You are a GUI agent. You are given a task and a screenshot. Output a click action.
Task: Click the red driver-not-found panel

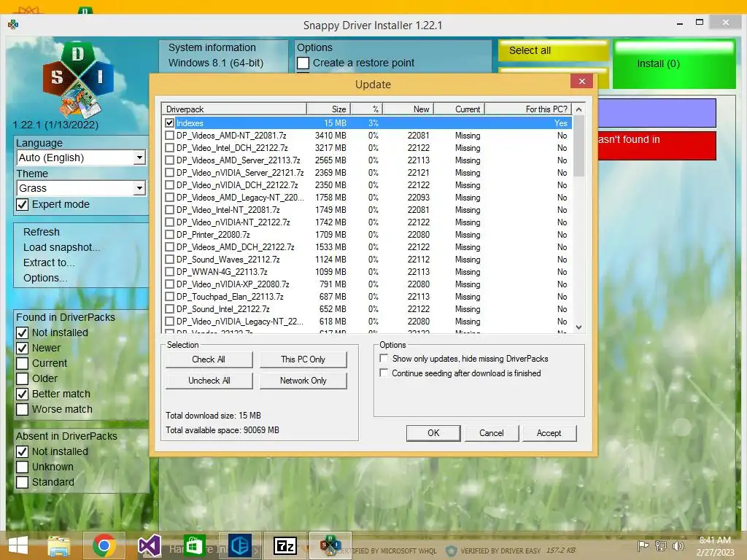pyautogui.click(x=657, y=145)
